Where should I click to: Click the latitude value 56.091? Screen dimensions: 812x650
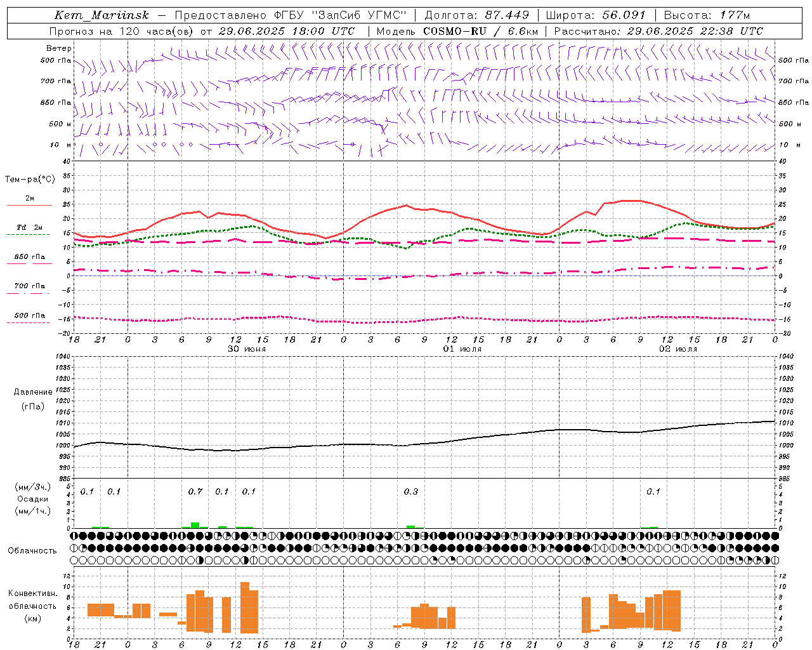tap(624, 15)
